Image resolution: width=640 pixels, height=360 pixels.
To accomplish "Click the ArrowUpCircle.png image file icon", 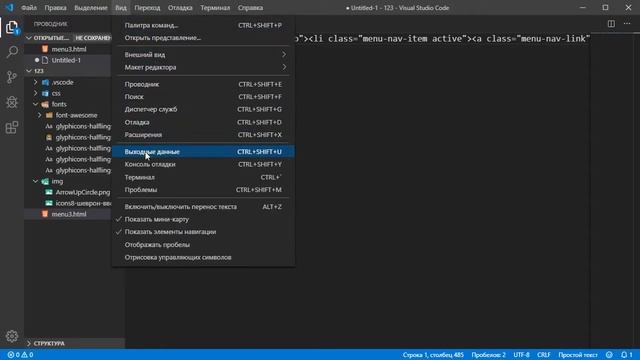I will click(49, 192).
